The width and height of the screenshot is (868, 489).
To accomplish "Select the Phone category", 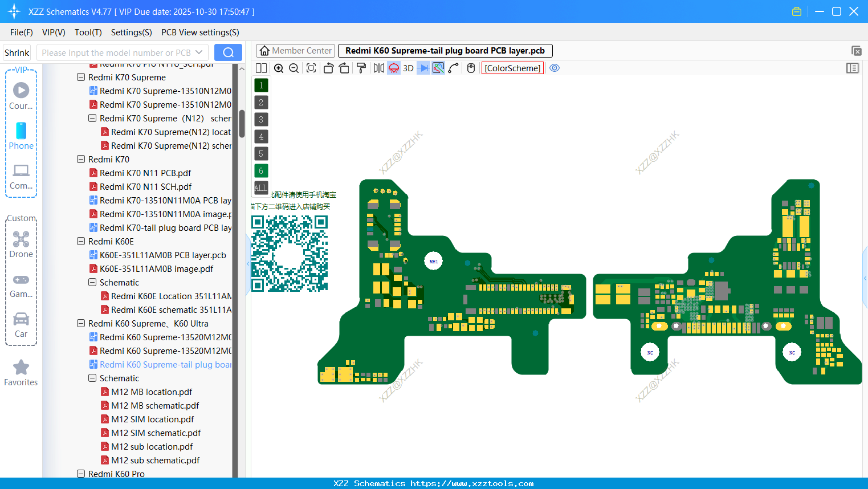I will click(21, 136).
